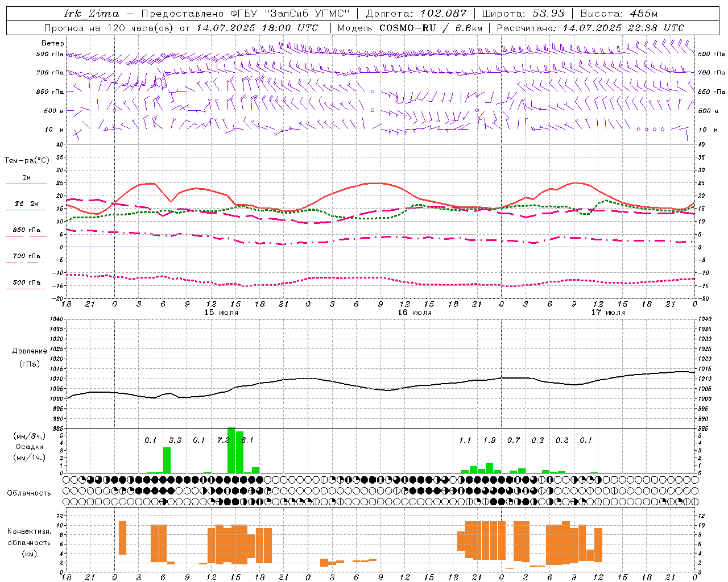This screenshot has width=728, height=582.
Task: Click the 'Долгота: 102.087' value
Action: pos(416,14)
